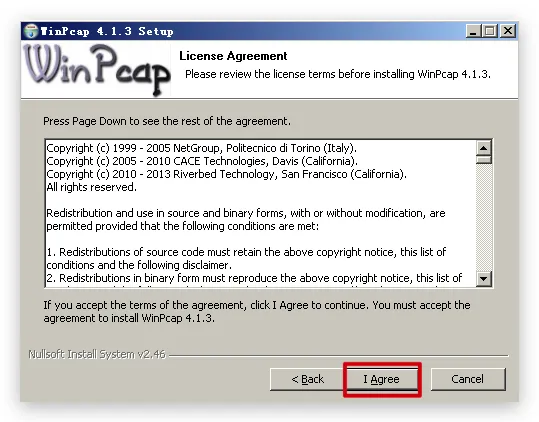Accept the license with I Agree
Screen dimensions: 539x422
(x=382, y=379)
